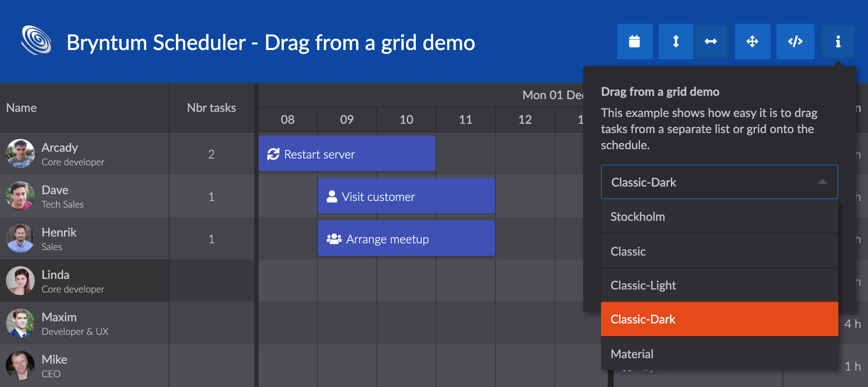Viewport: 868px width, 387px height.
Task: Select the Maxim resource row
Action: [85, 323]
